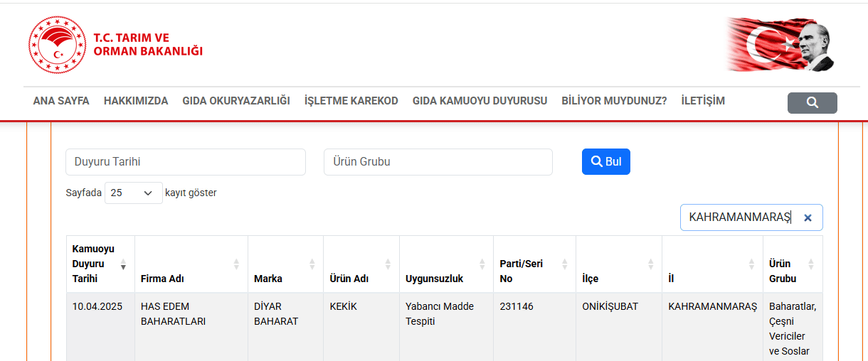868x361 pixels.
Task: Sort table by Ürün Adı column
Action: click(x=388, y=264)
